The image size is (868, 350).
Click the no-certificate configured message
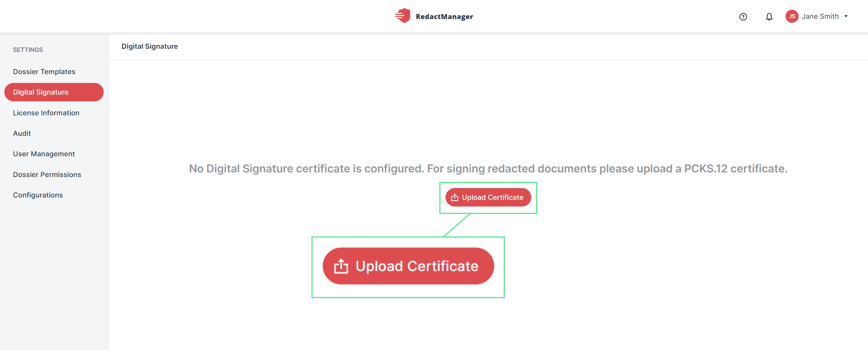pos(488,168)
